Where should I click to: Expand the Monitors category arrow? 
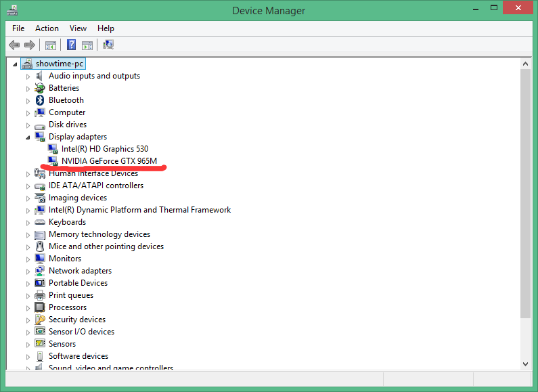pyautogui.click(x=28, y=259)
